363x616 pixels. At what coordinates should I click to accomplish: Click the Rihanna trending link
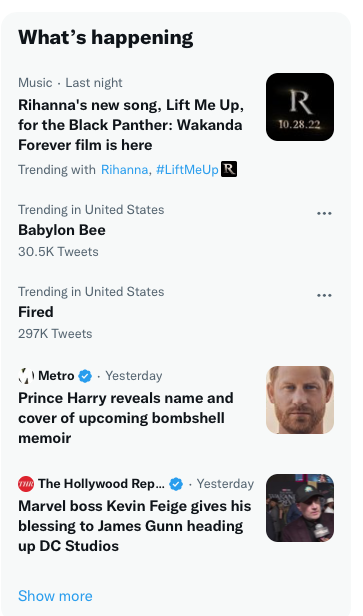pos(124,170)
